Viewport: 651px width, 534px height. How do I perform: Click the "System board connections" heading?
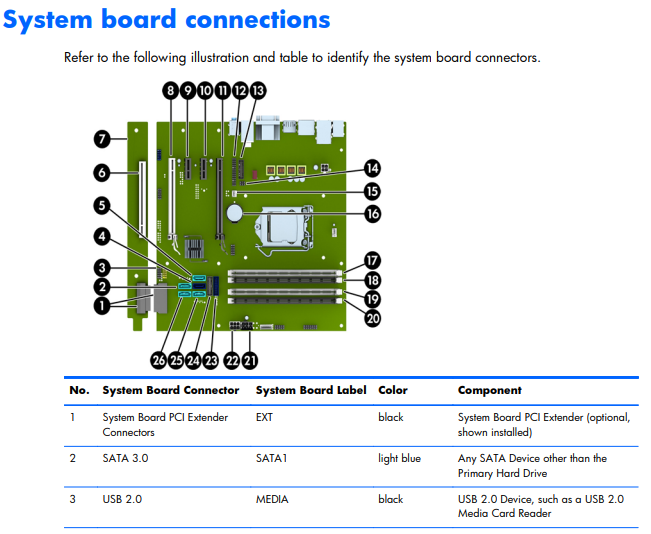point(166,19)
